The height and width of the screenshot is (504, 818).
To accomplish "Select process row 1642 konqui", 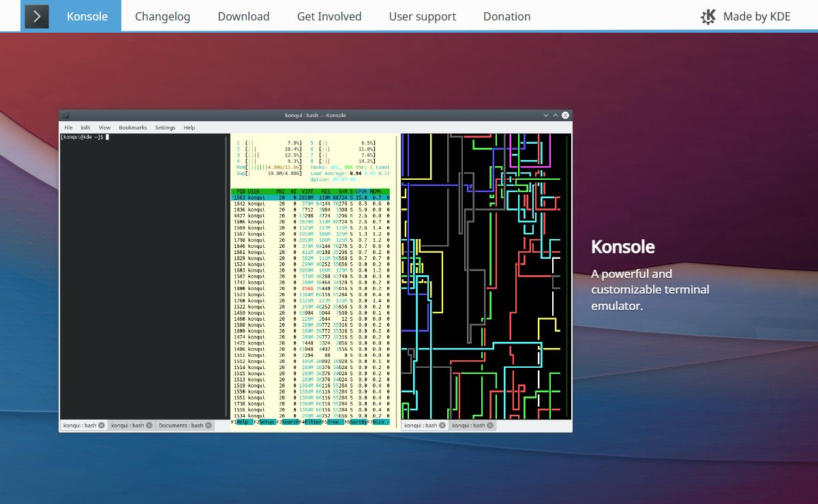I will (x=311, y=204).
